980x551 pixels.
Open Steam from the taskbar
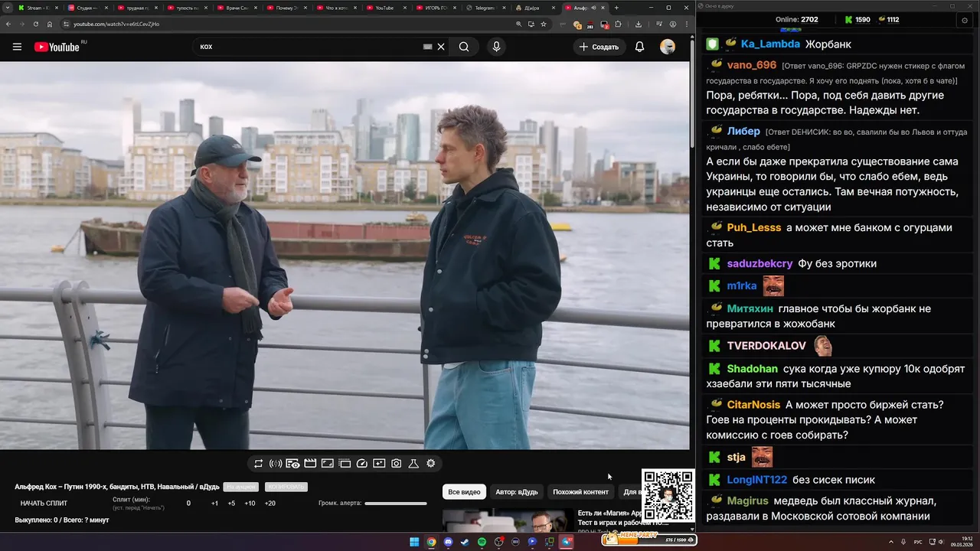(465, 542)
